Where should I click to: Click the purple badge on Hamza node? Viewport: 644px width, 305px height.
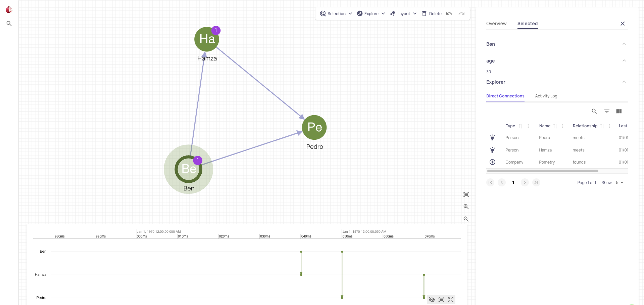tap(216, 30)
